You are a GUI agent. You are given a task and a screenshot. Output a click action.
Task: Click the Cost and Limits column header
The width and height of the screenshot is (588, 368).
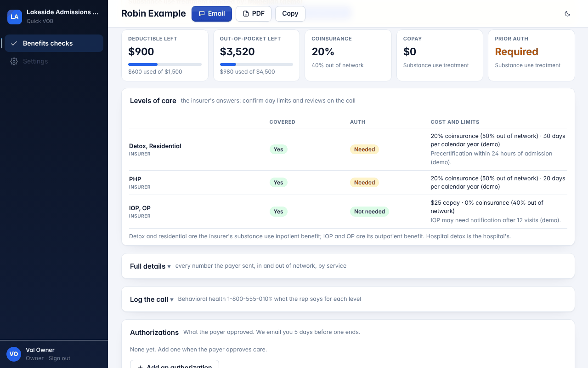click(x=455, y=122)
